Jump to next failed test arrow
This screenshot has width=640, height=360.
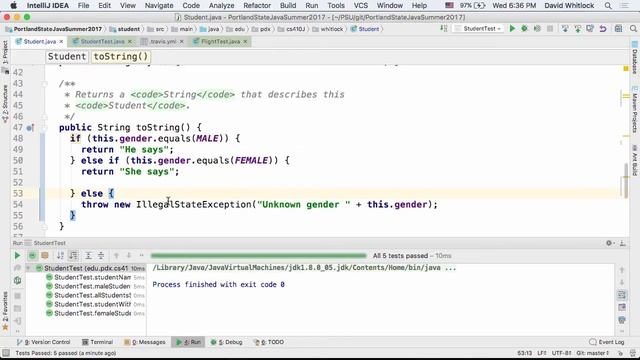[x=129, y=256]
